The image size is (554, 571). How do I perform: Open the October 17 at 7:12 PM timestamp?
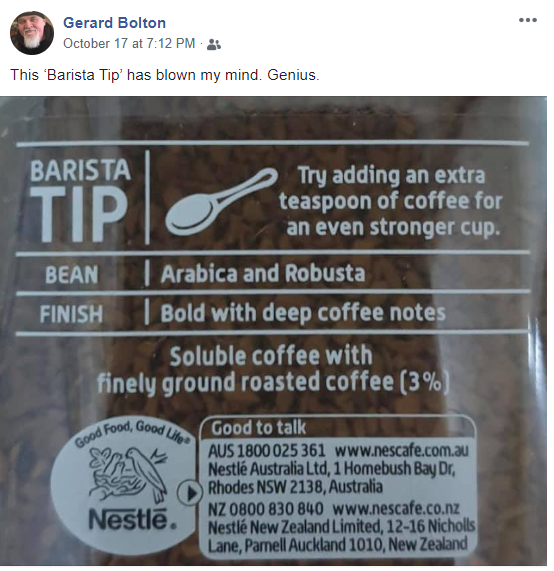(129, 44)
